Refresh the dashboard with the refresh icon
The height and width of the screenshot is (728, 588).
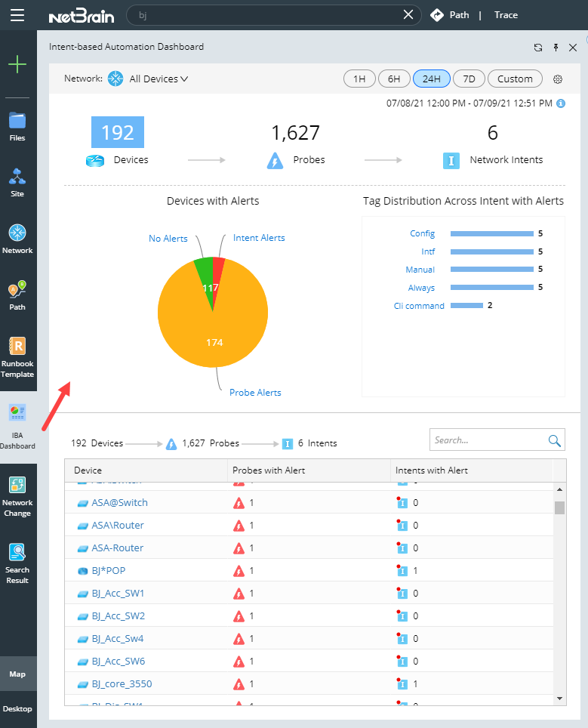click(538, 48)
